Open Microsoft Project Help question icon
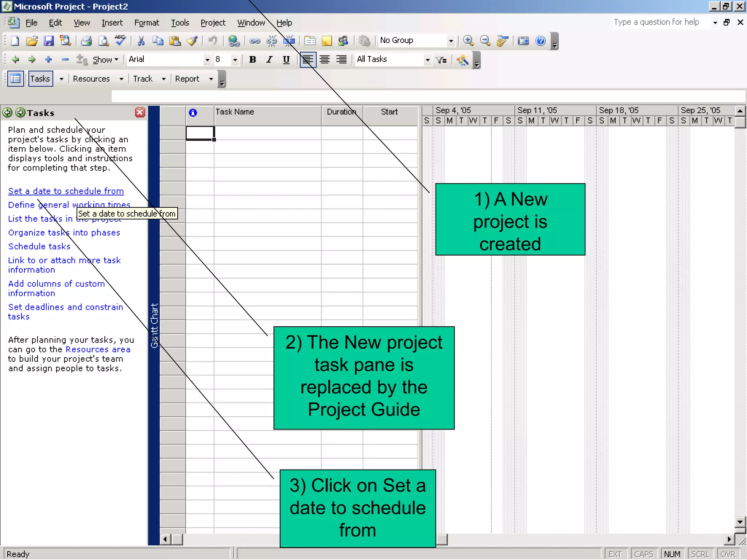This screenshot has height=560, width=747. (x=541, y=40)
